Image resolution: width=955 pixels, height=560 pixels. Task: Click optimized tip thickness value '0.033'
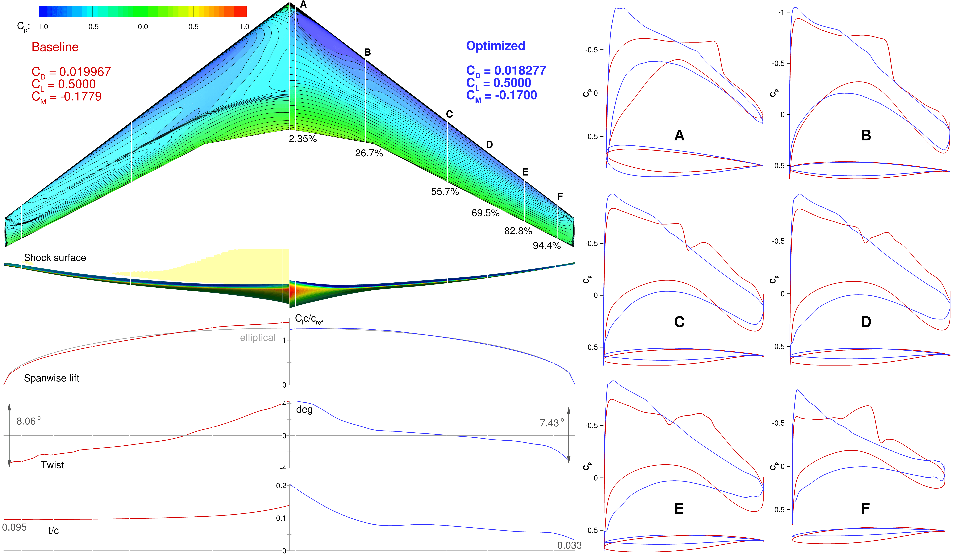pos(569,546)
